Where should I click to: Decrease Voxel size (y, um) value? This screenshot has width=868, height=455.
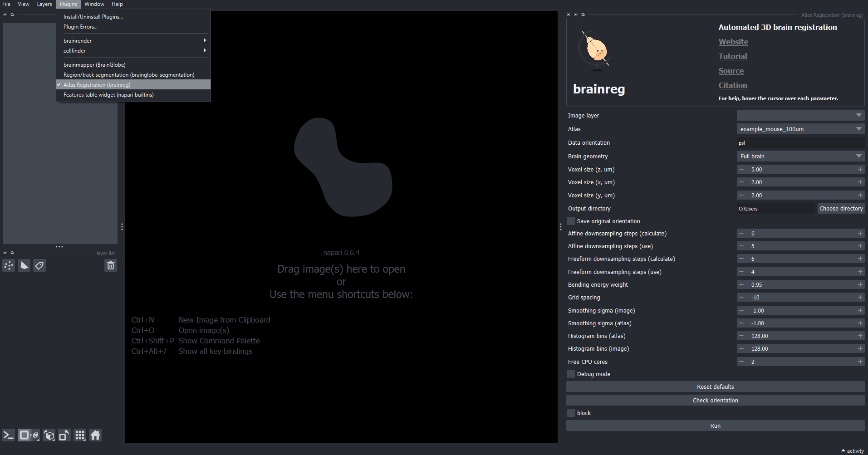point(741,195)
